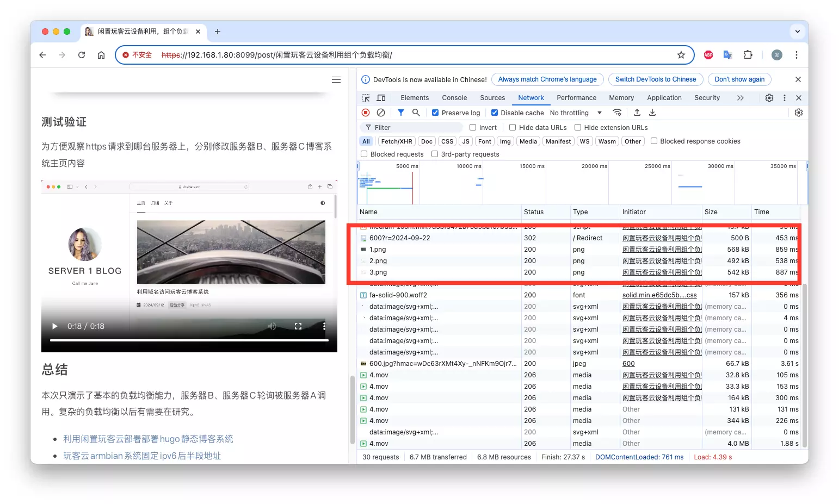
Task: Clear the network log
Action: coord(381,113)
